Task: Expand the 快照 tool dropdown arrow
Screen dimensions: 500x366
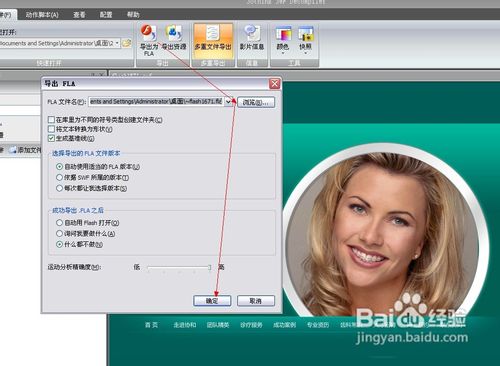Action: pyautogui.click(x=305, y=53)
